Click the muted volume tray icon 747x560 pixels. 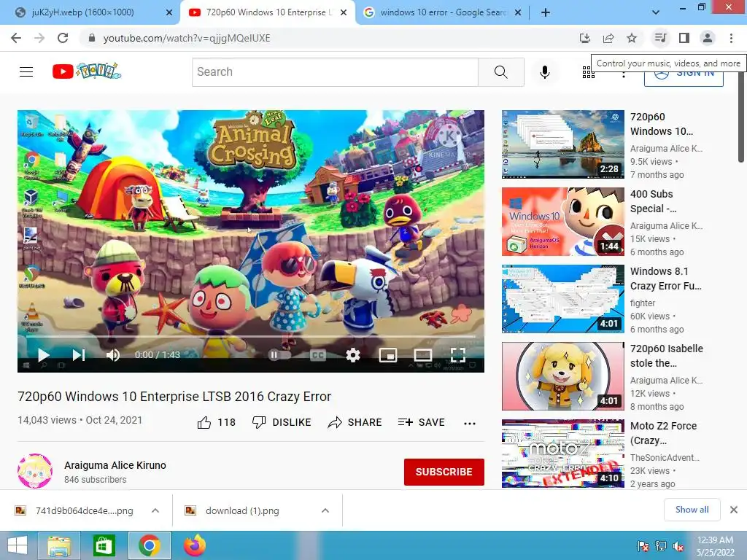click(x=678, y=546)
